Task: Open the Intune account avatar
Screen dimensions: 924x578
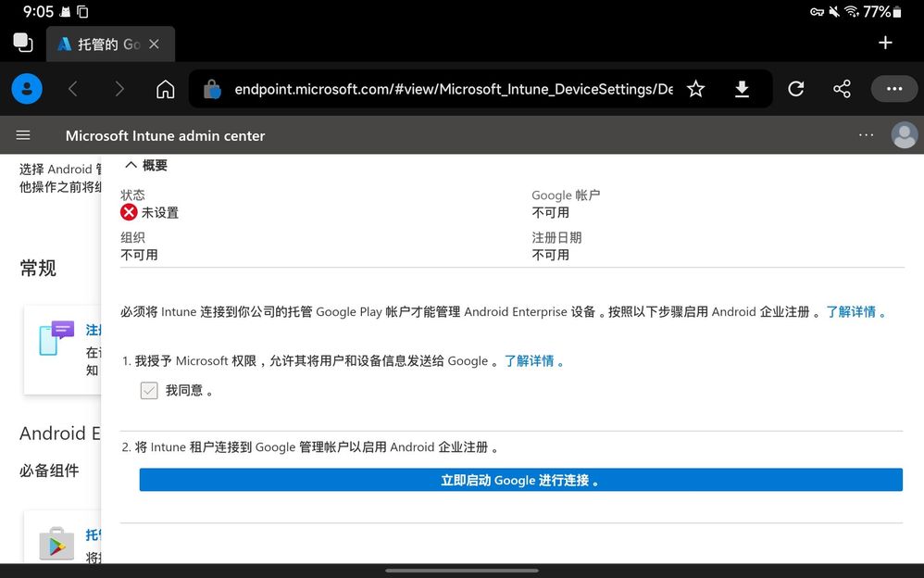Action: [x=905, y=135]
